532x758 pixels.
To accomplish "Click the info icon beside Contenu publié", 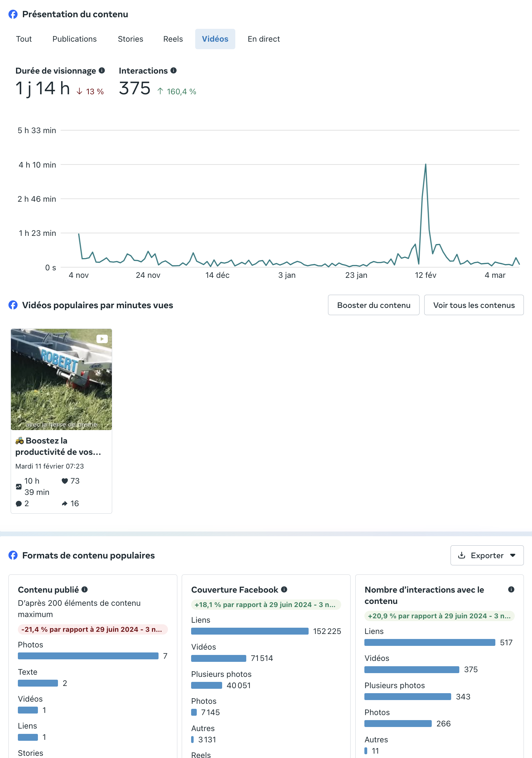I will pos(85,589).
